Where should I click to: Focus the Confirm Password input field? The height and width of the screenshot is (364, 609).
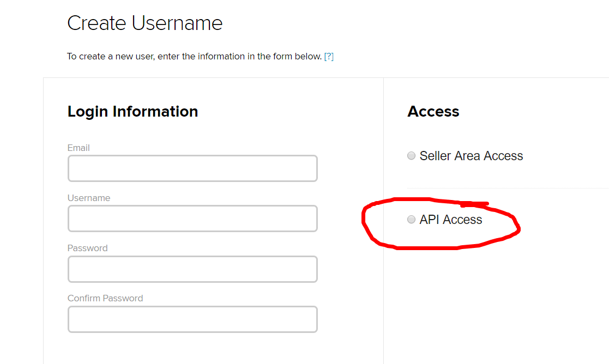[x=192, y=319]
